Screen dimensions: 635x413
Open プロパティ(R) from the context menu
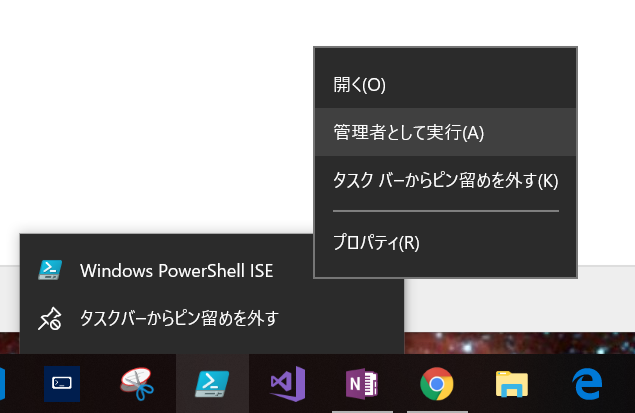445,242
